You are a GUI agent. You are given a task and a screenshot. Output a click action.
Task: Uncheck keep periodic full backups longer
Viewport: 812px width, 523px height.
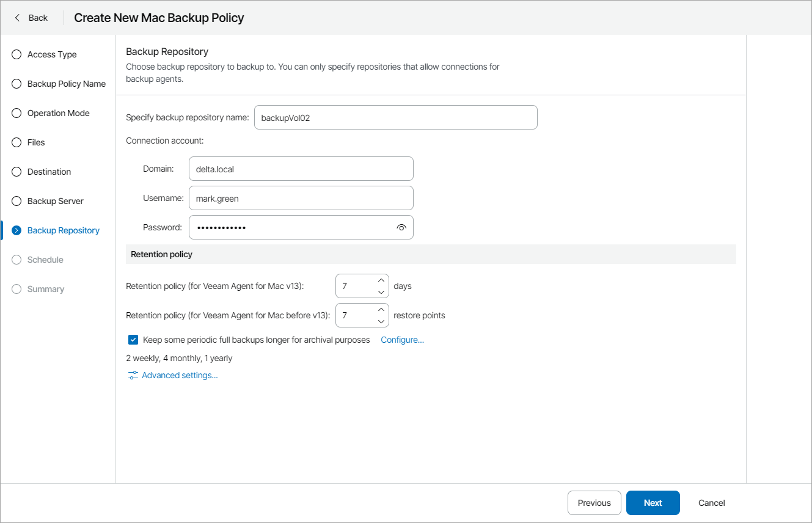coord(133,339)
